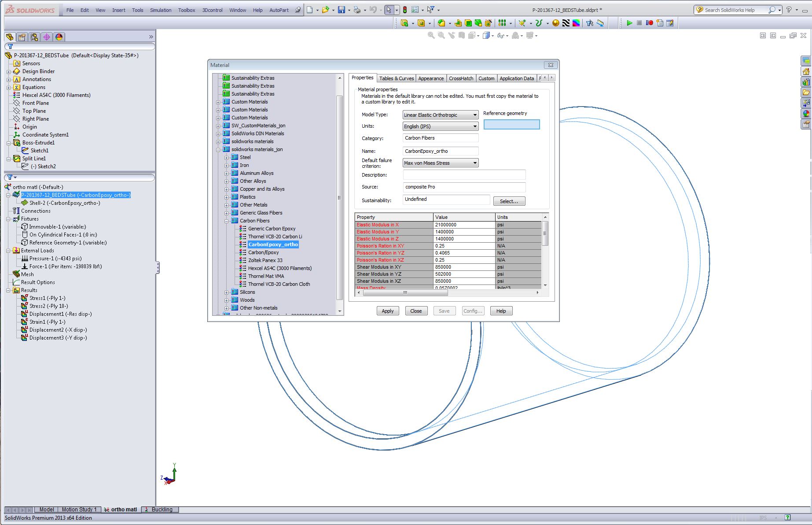
Task: Collapse the External Loads folder
Action: click(8, 251)
